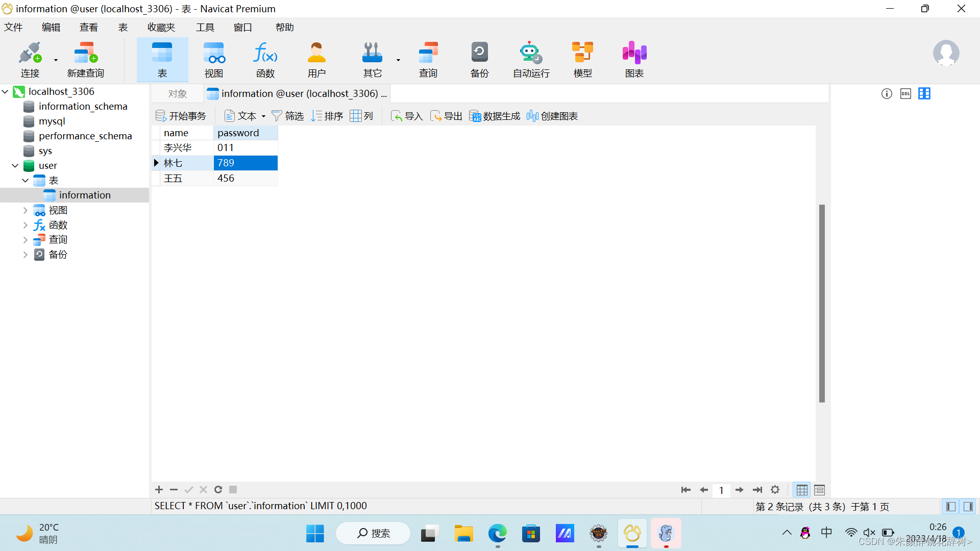980x551 pixels.
Task: Click the refresh icon below the table
Action: pos(218,490)
